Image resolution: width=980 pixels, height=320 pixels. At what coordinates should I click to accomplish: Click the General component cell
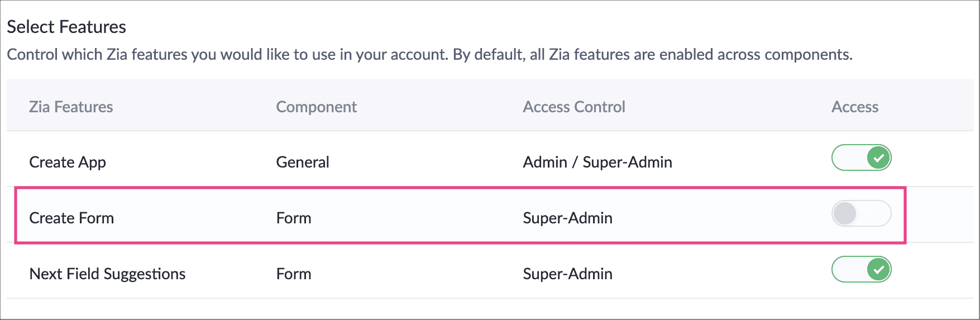point(303,162)
